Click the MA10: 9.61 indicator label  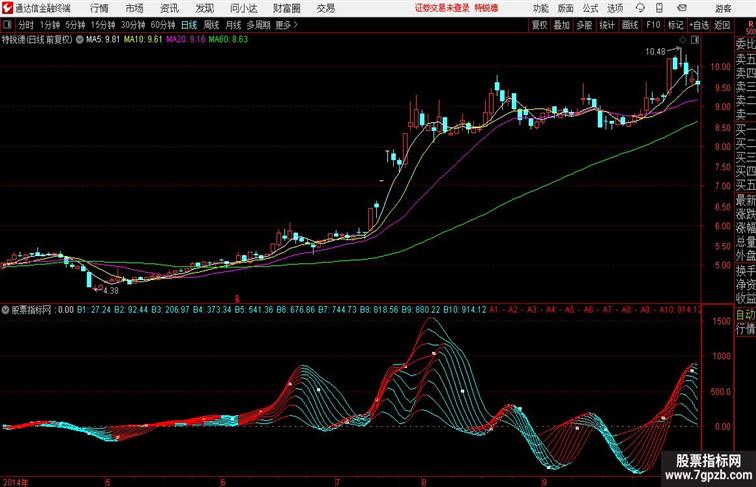pos(143,40)
